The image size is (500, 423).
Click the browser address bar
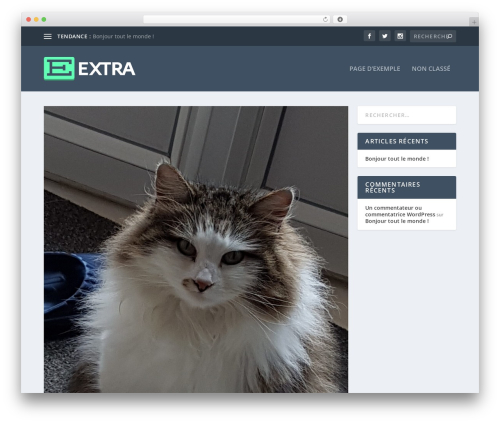coord(237,19)
